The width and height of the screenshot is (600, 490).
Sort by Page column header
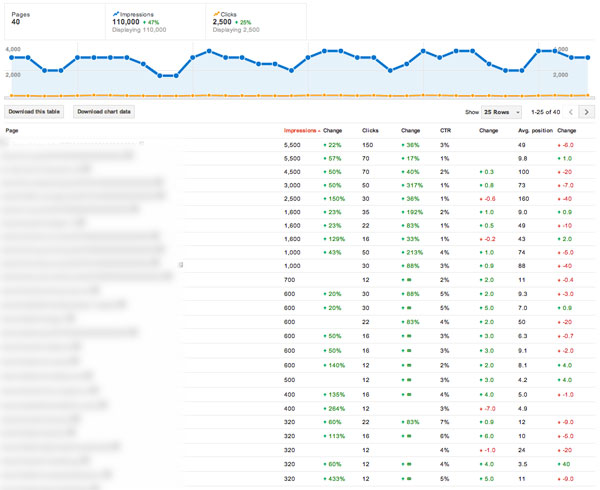(x=13, y=131)
